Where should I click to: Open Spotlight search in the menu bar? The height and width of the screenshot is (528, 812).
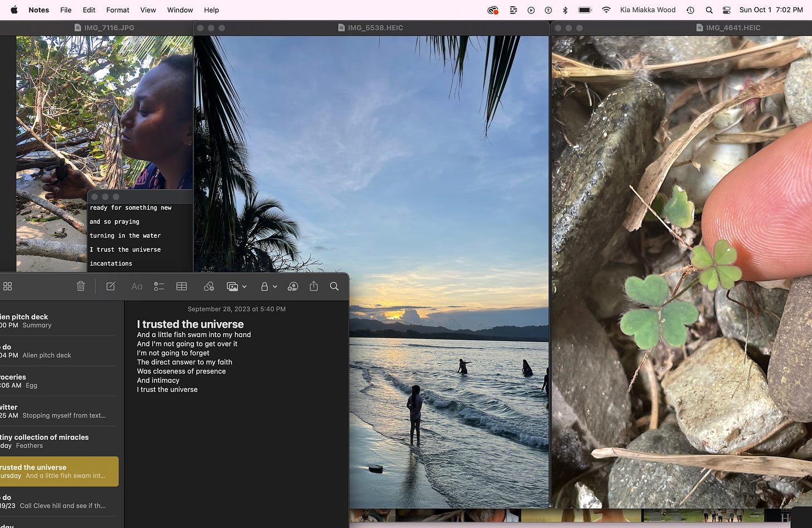(709, 10)
